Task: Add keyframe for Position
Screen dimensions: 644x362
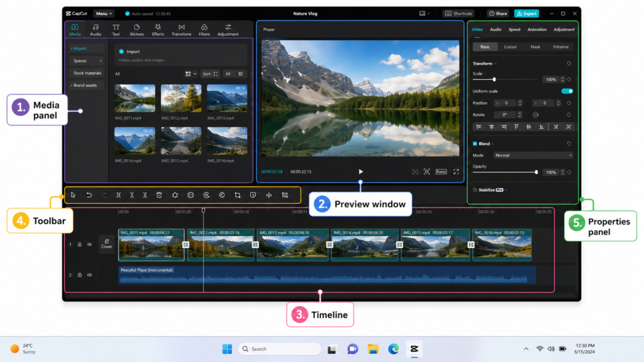Action: (569, 103)
